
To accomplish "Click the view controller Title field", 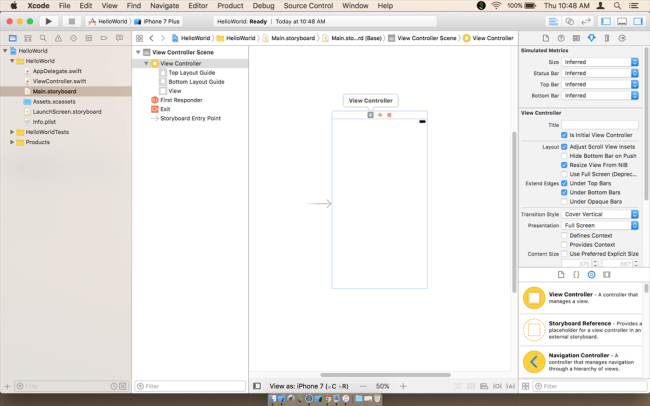I will (x=600, y=125).
